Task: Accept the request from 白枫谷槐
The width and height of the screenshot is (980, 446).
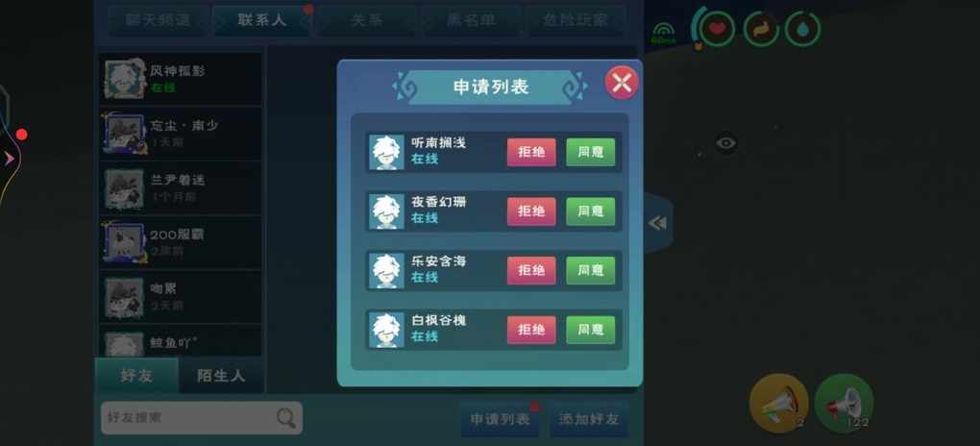Action: pyautogui.click(x=590, y=330)
